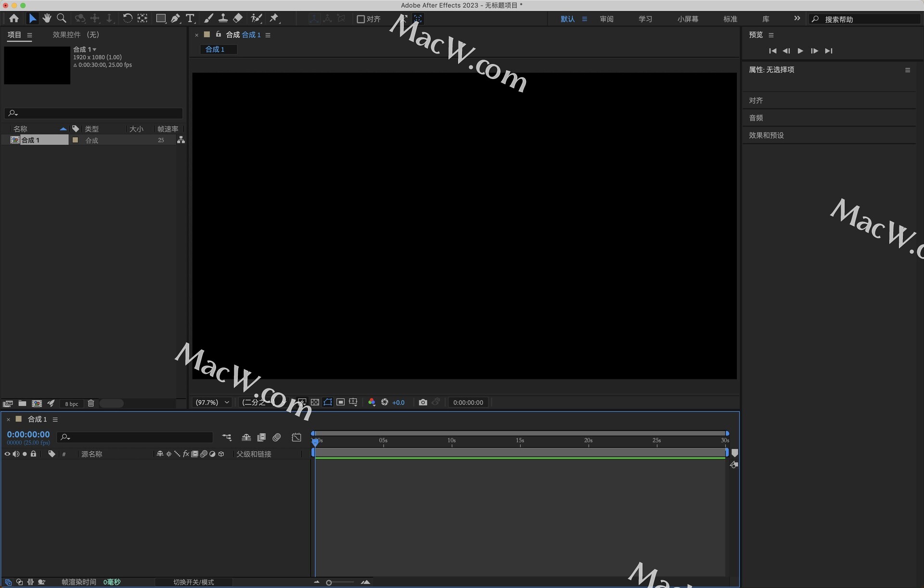Click the project flowchart icon beside 合成 1 row
The height and width of the screenshot is (588, 924).
point(181,140)
